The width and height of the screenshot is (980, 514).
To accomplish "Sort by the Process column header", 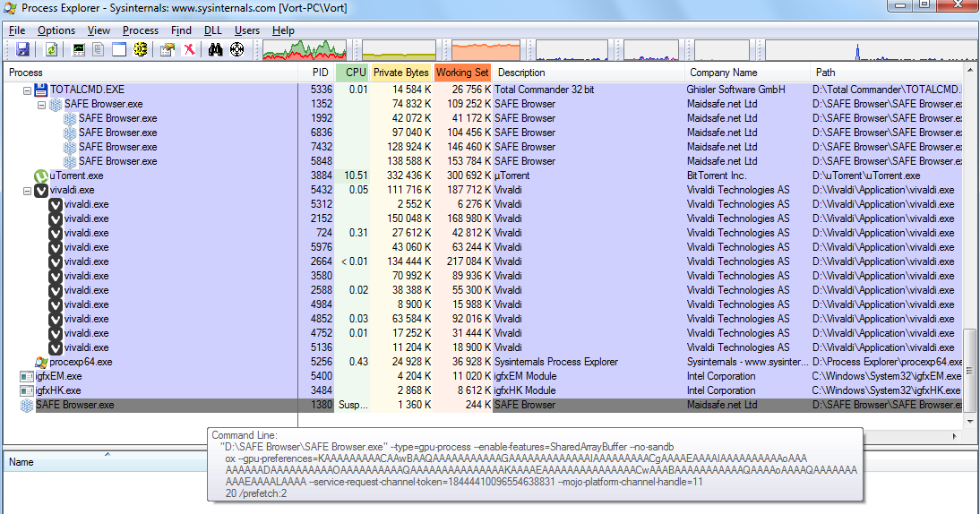I will (x=150, y=73).
